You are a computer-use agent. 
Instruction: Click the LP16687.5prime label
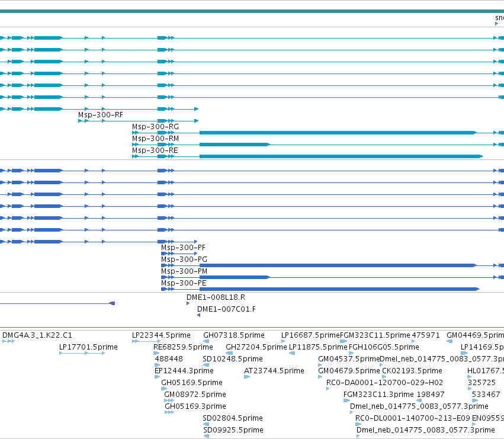pyautogui.click(x=310, y=335)
